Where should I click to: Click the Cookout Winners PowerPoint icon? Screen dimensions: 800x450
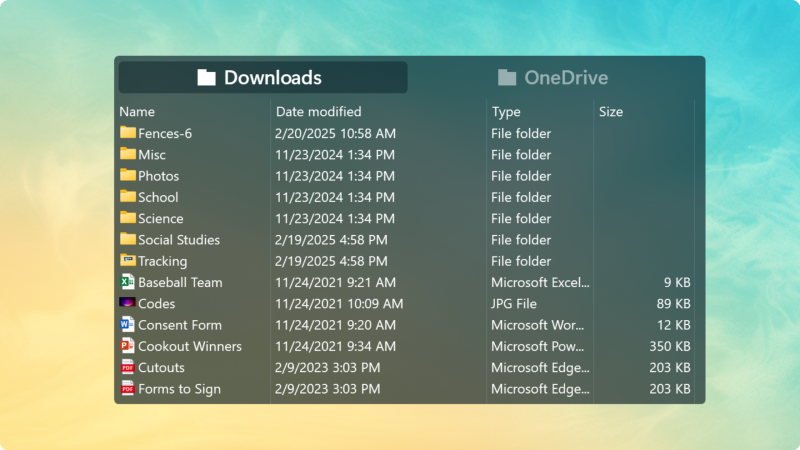128,346
